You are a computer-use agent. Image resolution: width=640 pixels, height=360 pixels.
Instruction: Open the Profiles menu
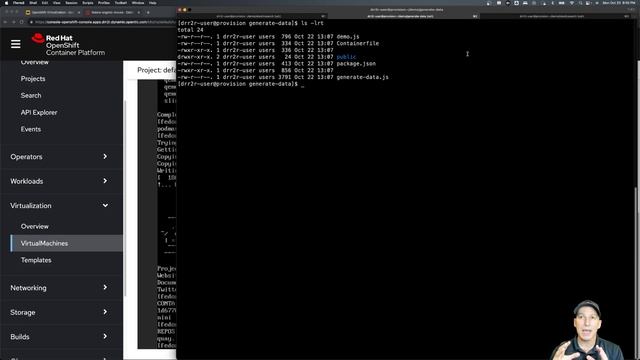pos(104,3)
